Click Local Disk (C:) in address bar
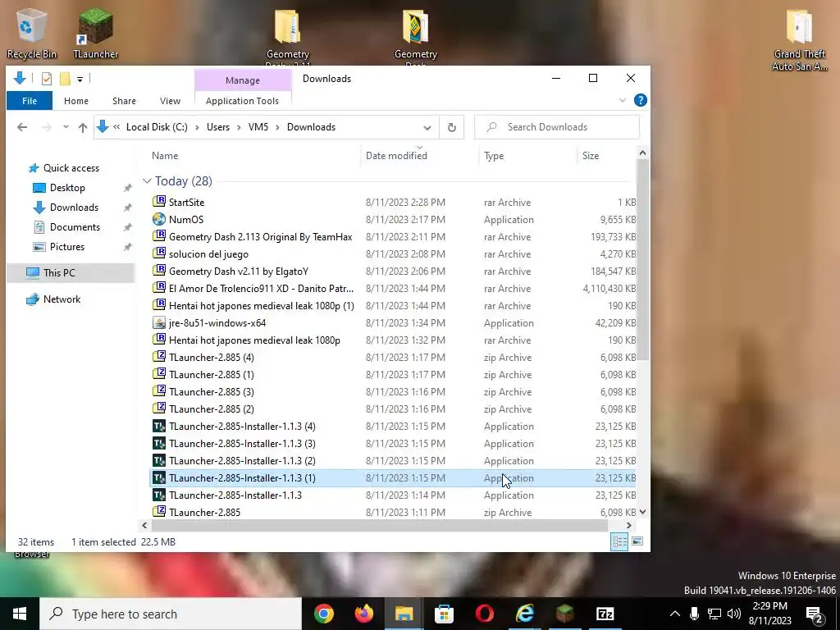 tap(157, 127)
